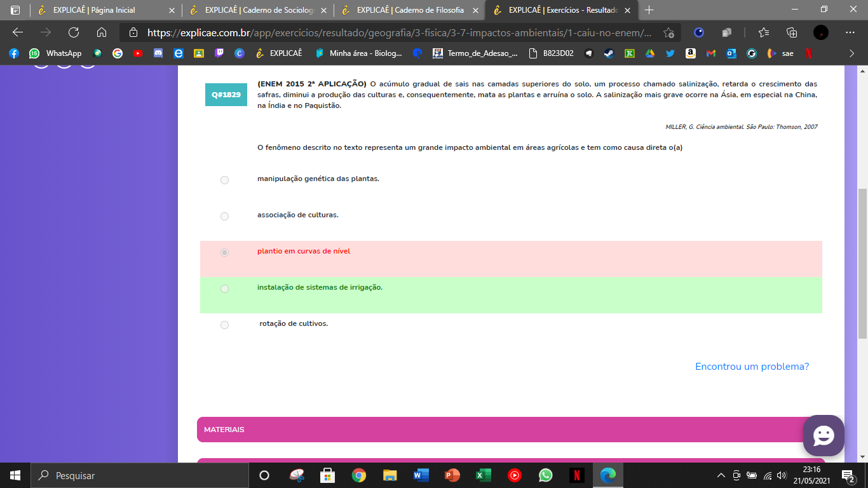Switch to Caderno de Filosofia tab

point(409,10)
